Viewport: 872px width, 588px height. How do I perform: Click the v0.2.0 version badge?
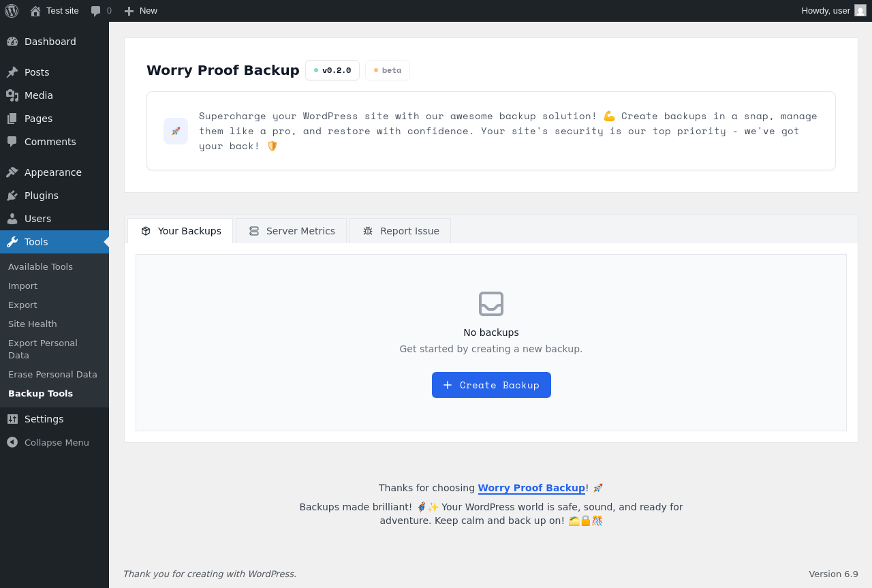(332, 70)
